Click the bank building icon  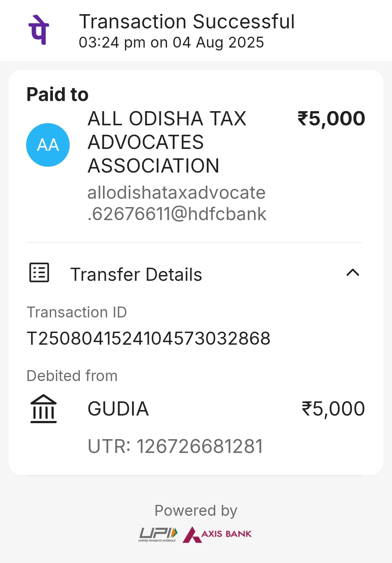click(x=44, y=409)
